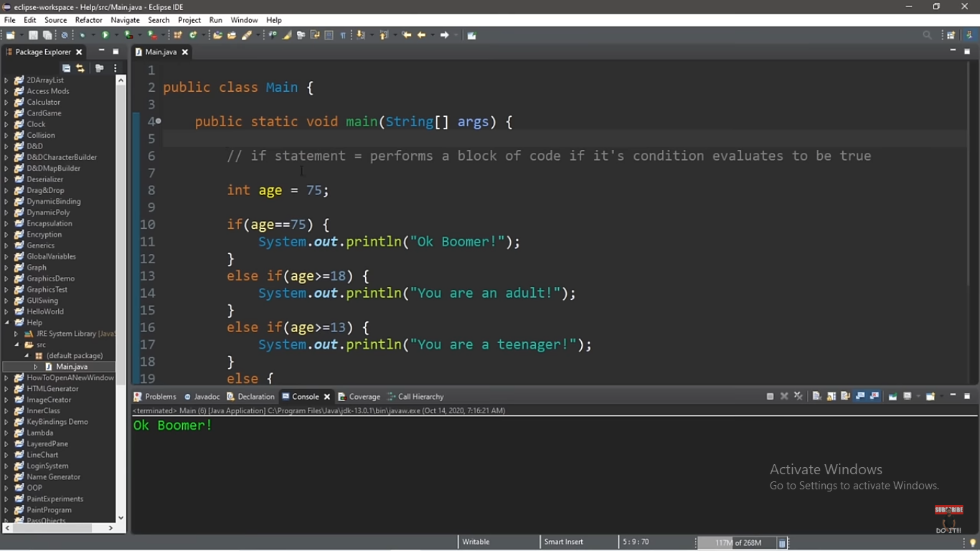The image size is (980, 551).
Task: Clear the Console output
Action: tap(816, 396)
